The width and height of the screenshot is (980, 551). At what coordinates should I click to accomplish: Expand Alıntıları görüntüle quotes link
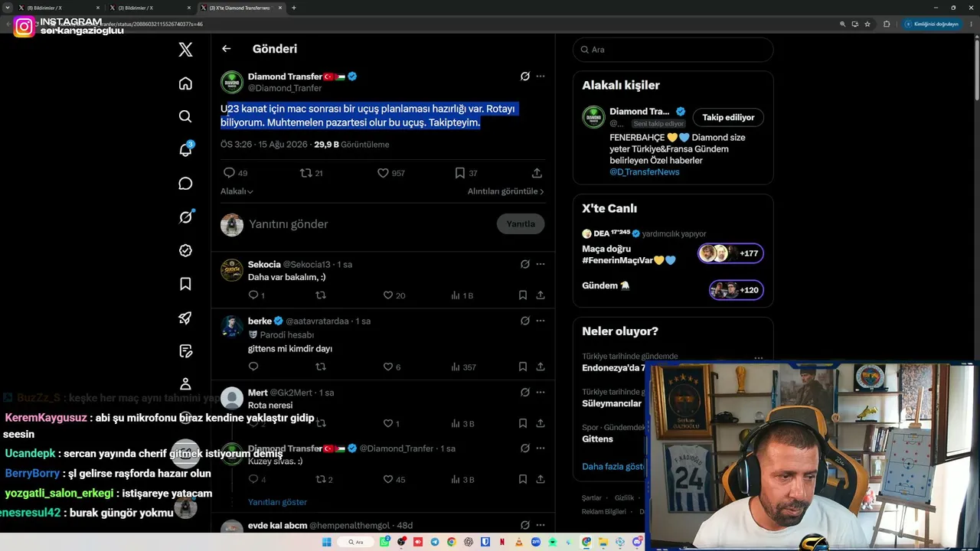(505, 191)
